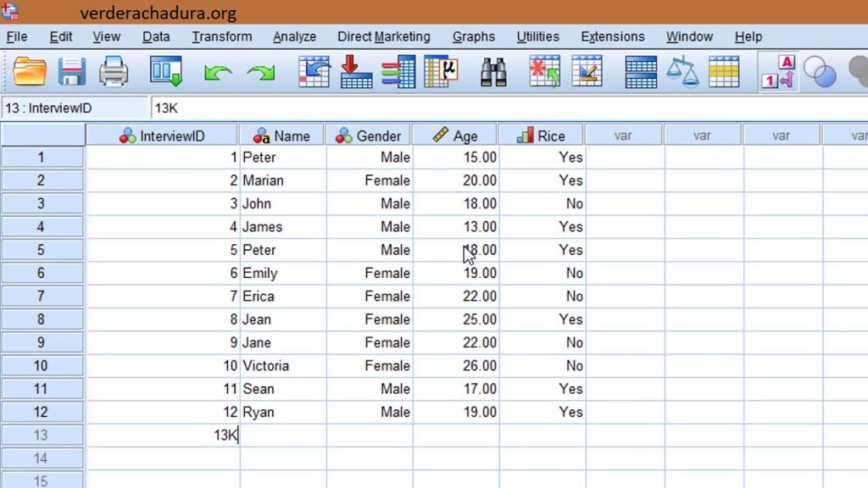The width and height of the screenshot is (868, 488).
Task: Open the File menu
Action: point(17,36)
